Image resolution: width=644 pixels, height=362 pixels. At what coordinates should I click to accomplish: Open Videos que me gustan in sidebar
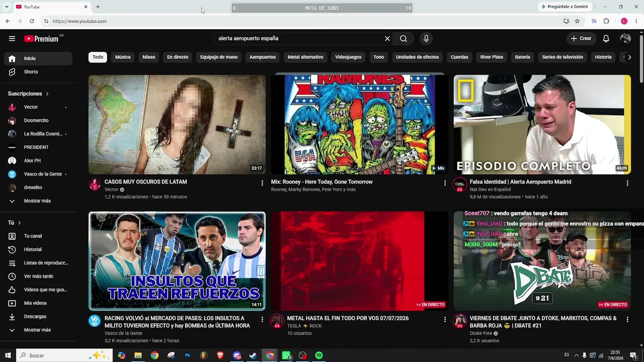[x=38, y=290]
